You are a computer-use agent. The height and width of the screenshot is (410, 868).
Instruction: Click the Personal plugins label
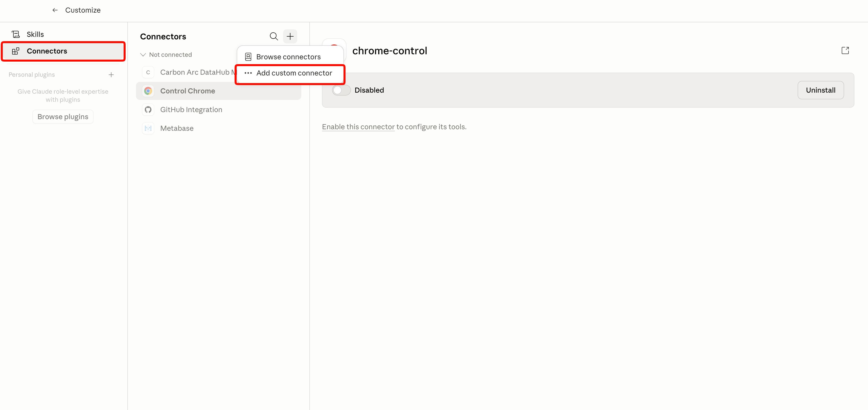(32, 75)
